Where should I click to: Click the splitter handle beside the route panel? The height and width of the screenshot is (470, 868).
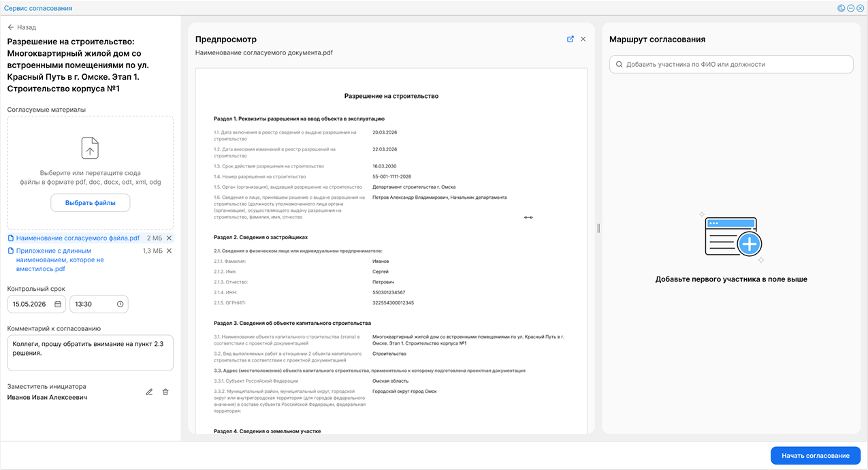pos(598,228)
